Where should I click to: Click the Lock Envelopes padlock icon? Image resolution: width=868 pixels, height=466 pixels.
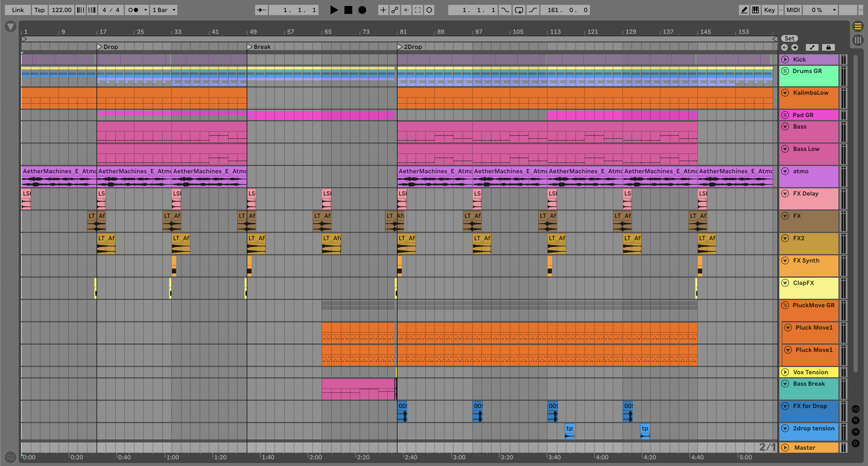click(828, 48)
